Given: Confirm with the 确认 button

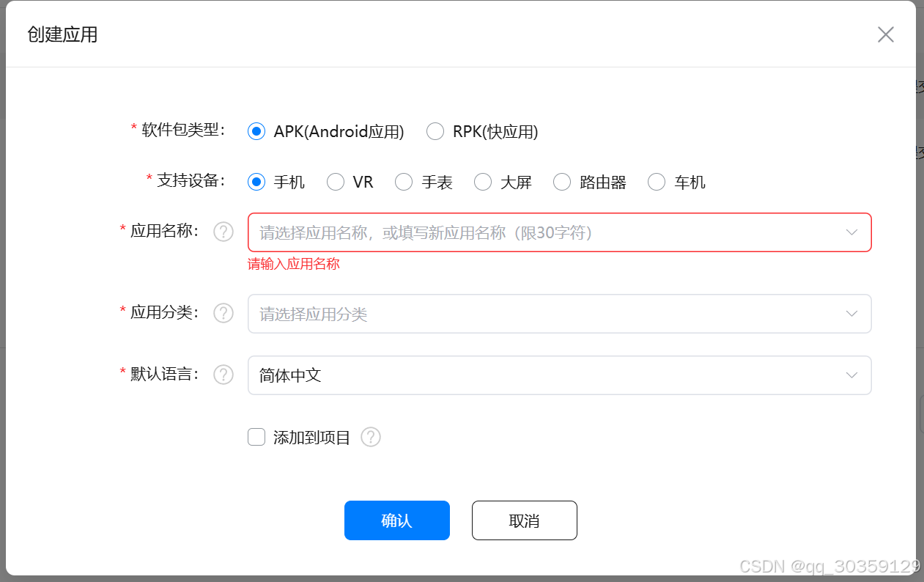Looking at the screenshot, I should (x=397, y=520).
